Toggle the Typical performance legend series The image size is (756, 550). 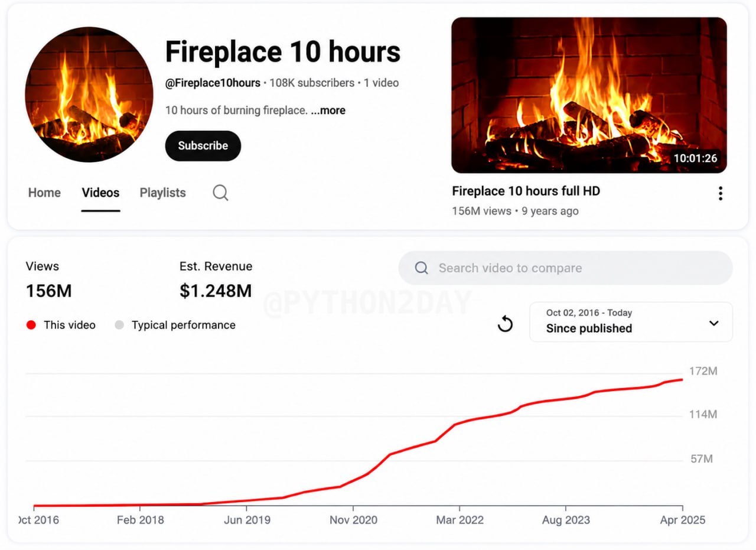click(175, 325)
